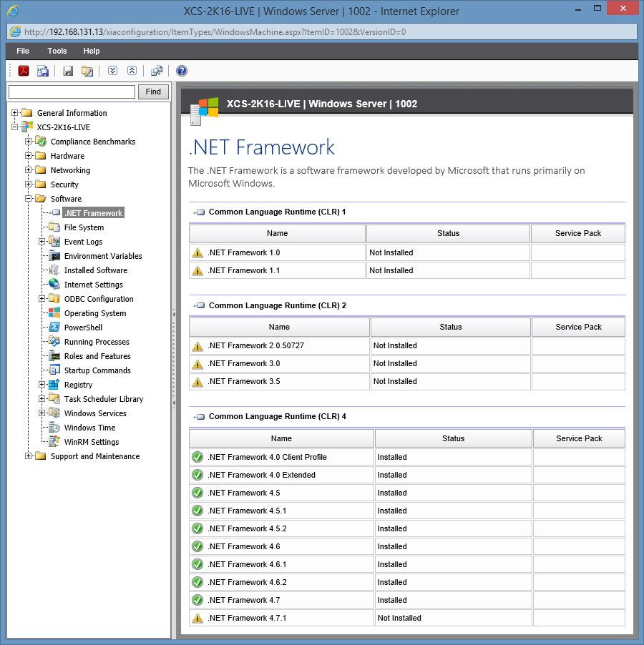Click the vertical splitter handle between panes
Screen dimensions: 644x645
coord(174,358)
